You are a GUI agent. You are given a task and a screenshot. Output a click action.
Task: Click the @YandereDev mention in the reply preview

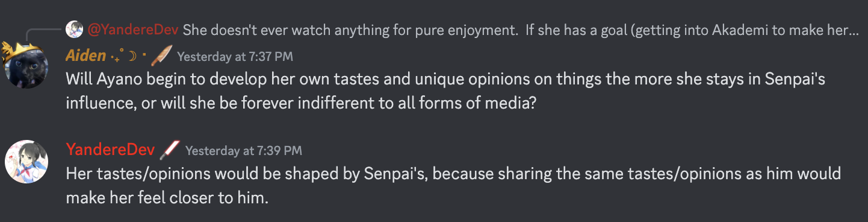point(134,29)
